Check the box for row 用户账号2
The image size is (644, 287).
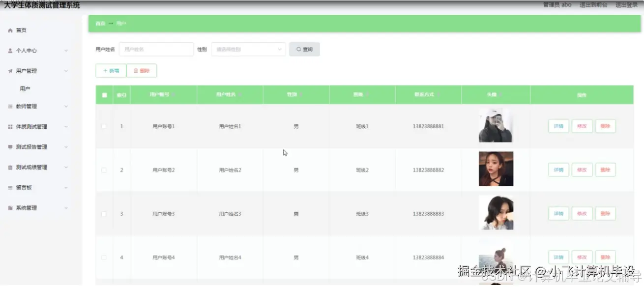104,170
